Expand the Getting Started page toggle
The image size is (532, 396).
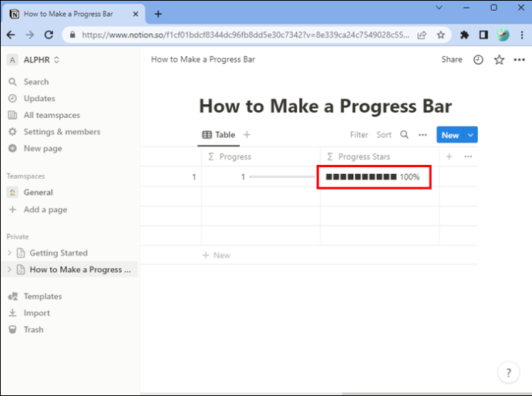[9, 253]
